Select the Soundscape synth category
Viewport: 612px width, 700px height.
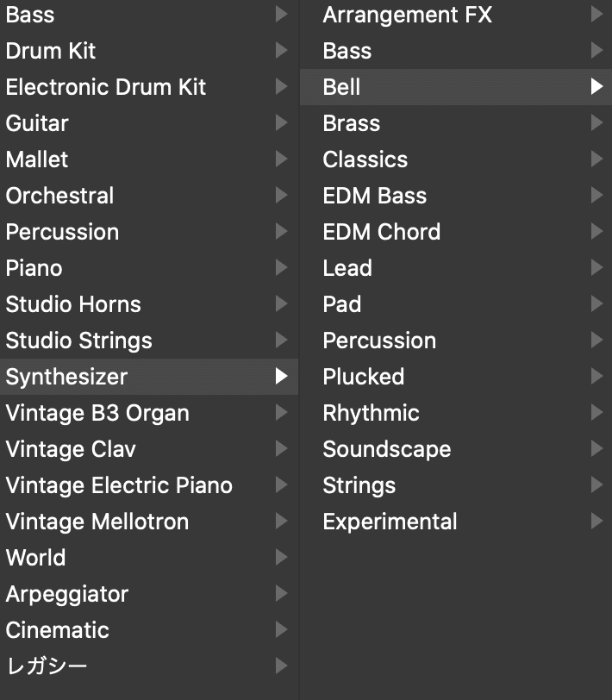point(387,449)
